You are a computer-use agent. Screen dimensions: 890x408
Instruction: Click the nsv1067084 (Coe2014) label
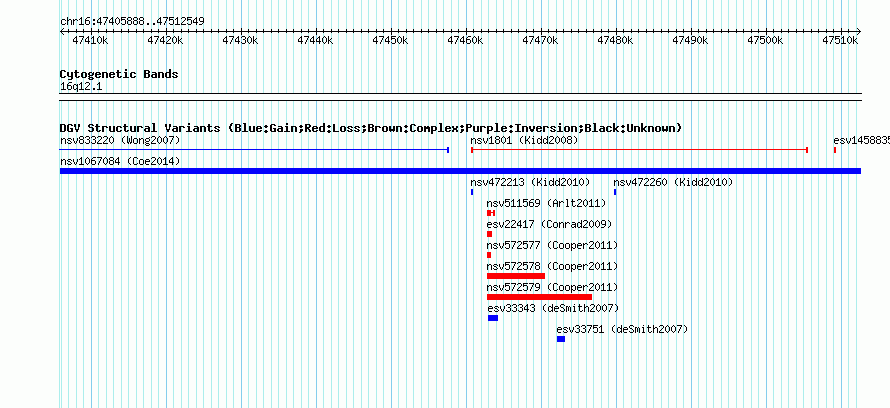click(x=120, y=161)
